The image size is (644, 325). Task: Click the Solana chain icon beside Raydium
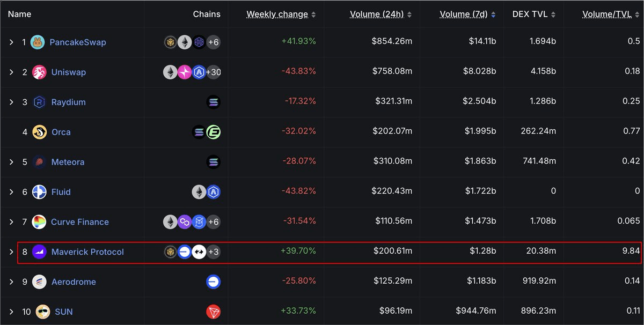click(x=214, y=101)
